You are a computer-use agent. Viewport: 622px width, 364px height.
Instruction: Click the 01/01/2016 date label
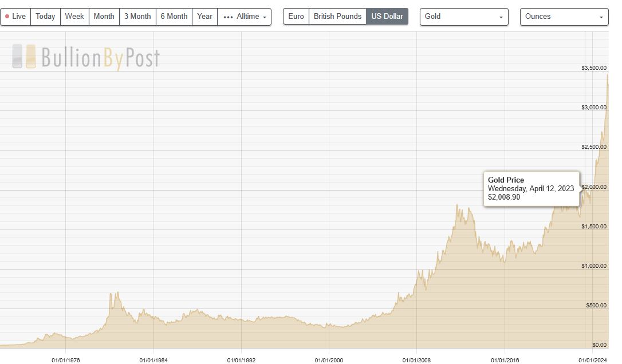click(x=505, y=361)
